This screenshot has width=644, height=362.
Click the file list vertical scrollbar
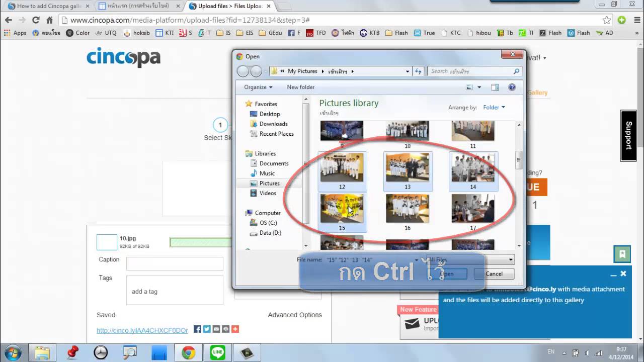pyautogui.click(x=518, y=184)
